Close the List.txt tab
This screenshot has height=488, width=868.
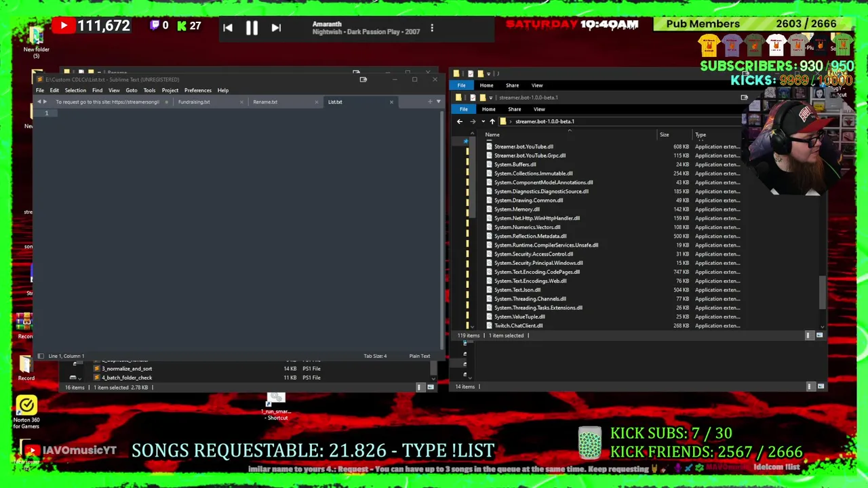(391, 102)
